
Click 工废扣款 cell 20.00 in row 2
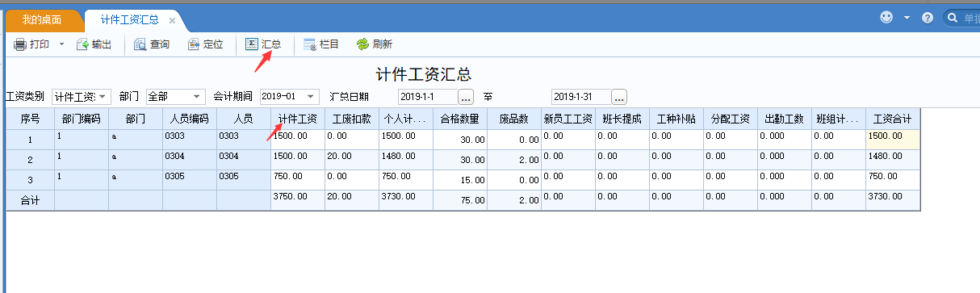coord(352,159)
